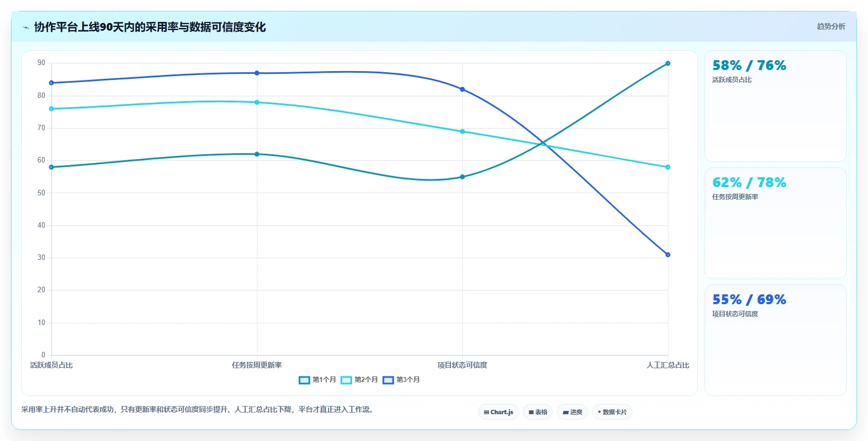This screenshot has height=441, width=868.
Task: Click the trend icon beside the chart title
Action: pyautogui.click(x=26, y=27)
